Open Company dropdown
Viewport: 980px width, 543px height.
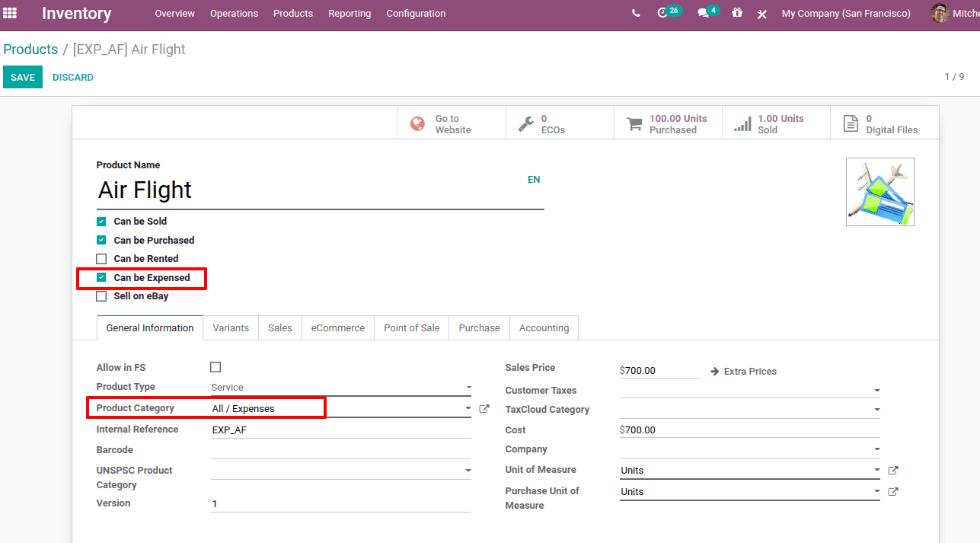tap(750, 449)
